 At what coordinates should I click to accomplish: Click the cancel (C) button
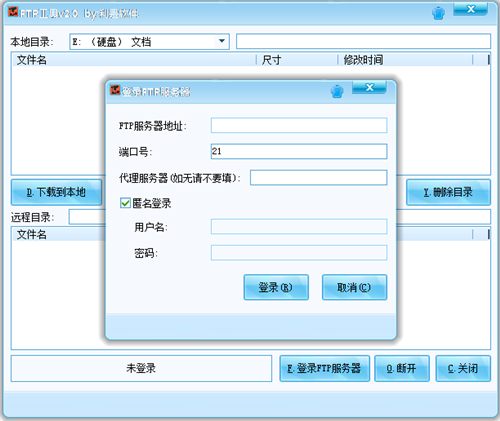click(354, 287)
